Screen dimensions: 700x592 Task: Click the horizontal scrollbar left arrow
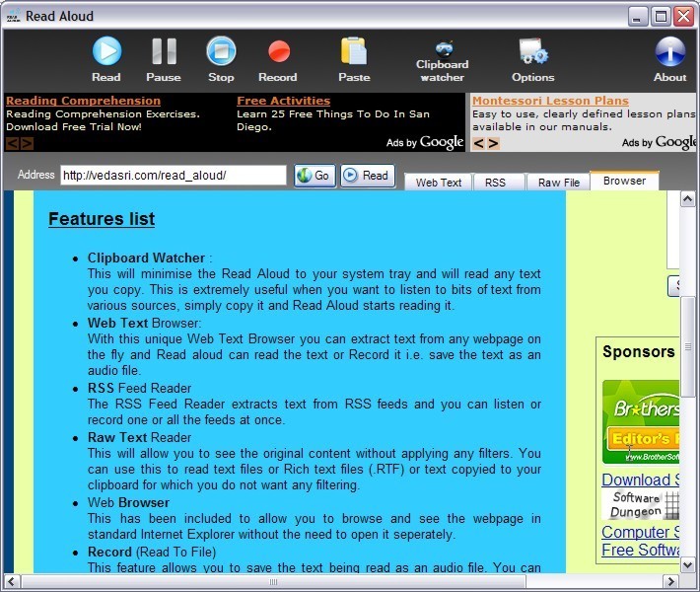12,582
